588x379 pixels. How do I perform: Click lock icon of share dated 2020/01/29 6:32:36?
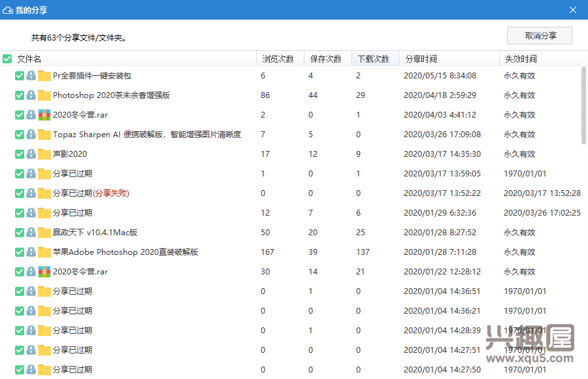[31, 212]
